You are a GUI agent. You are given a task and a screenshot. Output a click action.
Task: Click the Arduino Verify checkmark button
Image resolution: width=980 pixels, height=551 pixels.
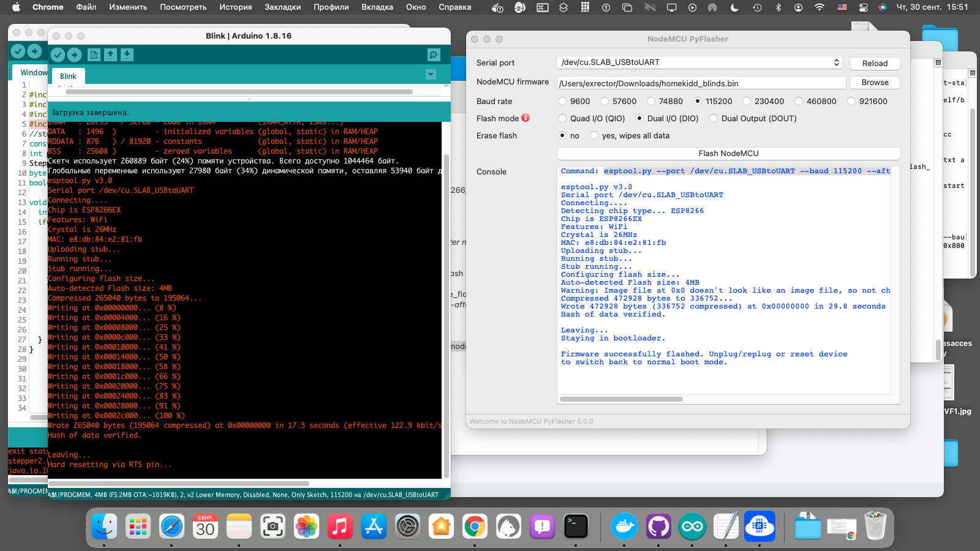point(58,55)
